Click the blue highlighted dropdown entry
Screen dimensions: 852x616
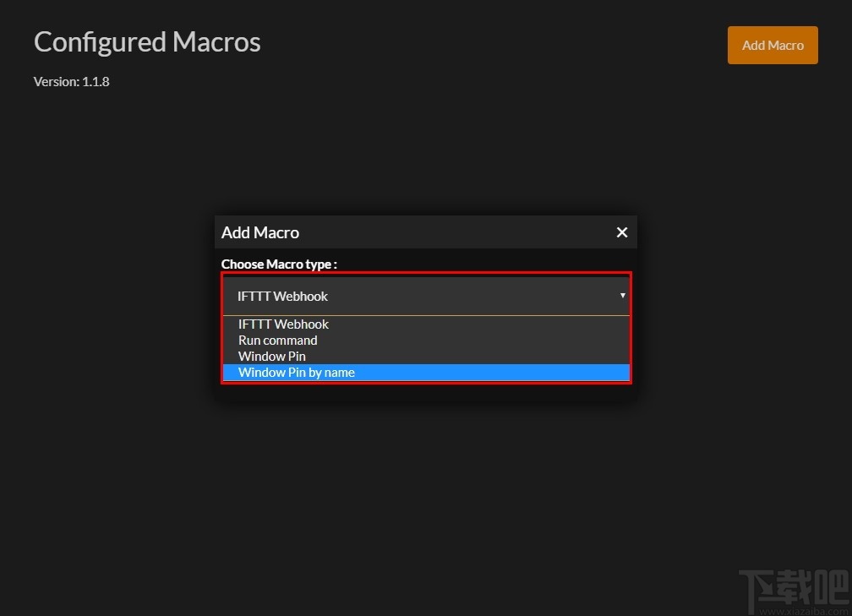[426, 373]
